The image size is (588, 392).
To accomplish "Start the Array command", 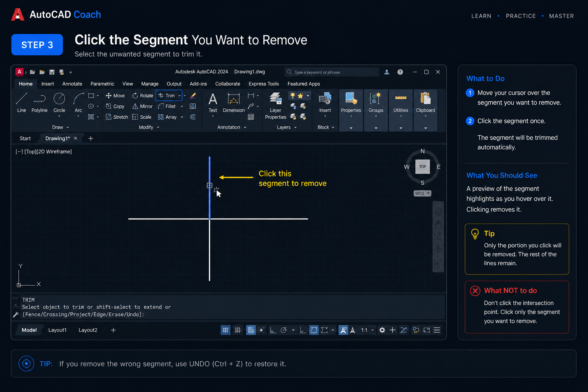I will [167, 117].
